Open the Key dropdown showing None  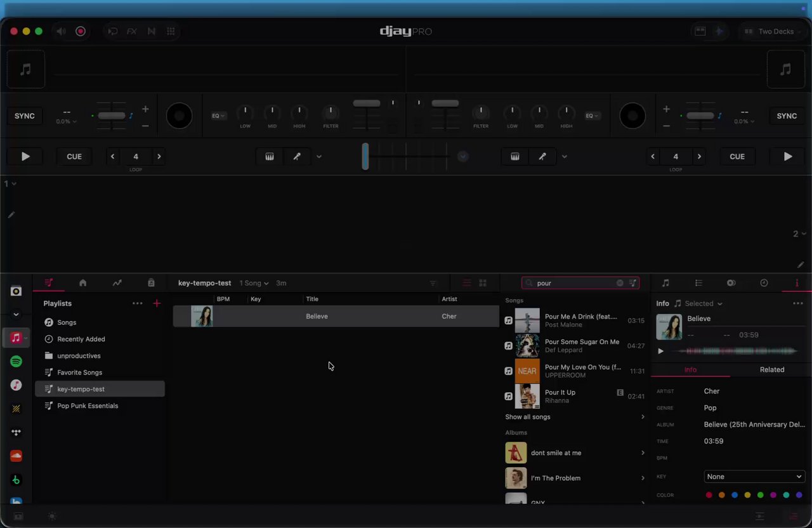pyautogui.click(x=754, y=477)
